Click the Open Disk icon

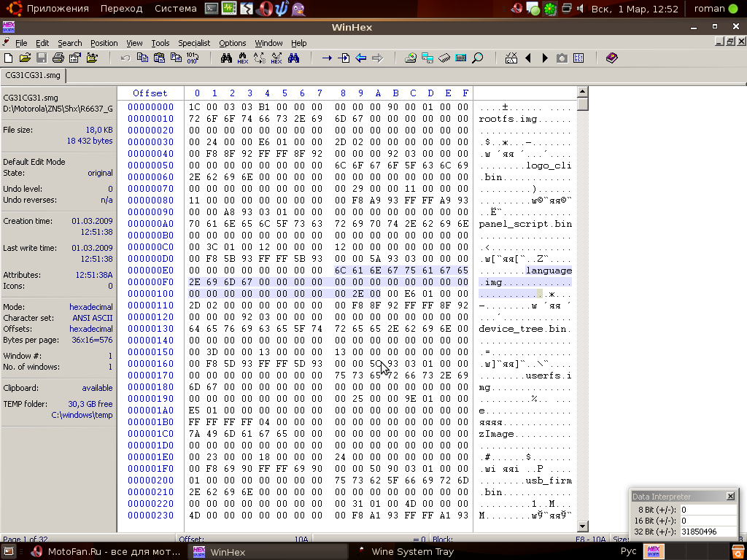click(x=411, y=58)
